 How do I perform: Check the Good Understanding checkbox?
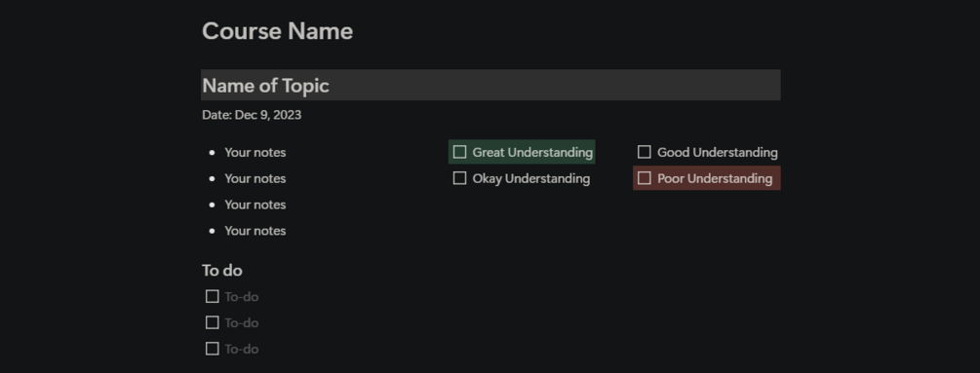tap(645, 152)
